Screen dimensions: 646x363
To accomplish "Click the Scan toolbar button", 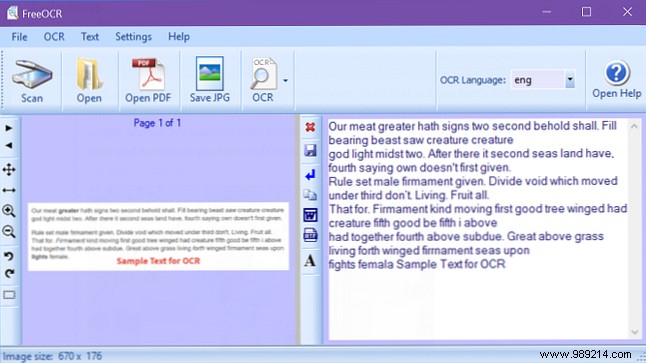I will [32, 81].
